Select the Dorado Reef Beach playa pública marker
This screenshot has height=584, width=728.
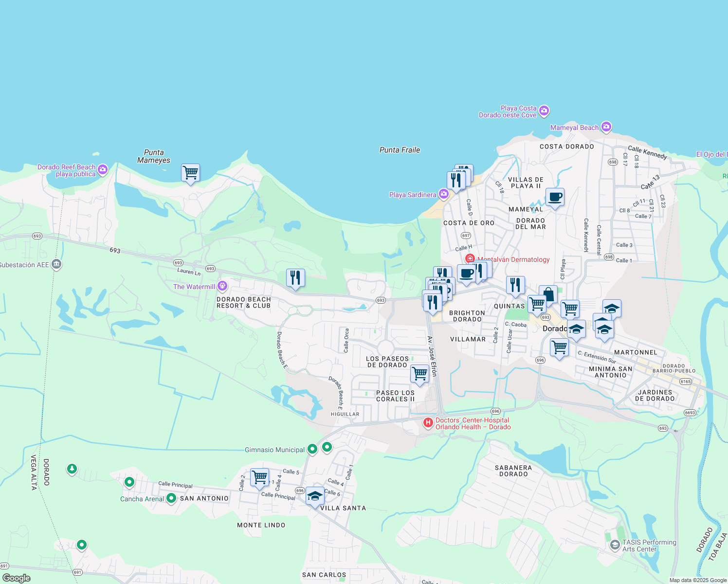pyautogui.click(x=102, y=170)
